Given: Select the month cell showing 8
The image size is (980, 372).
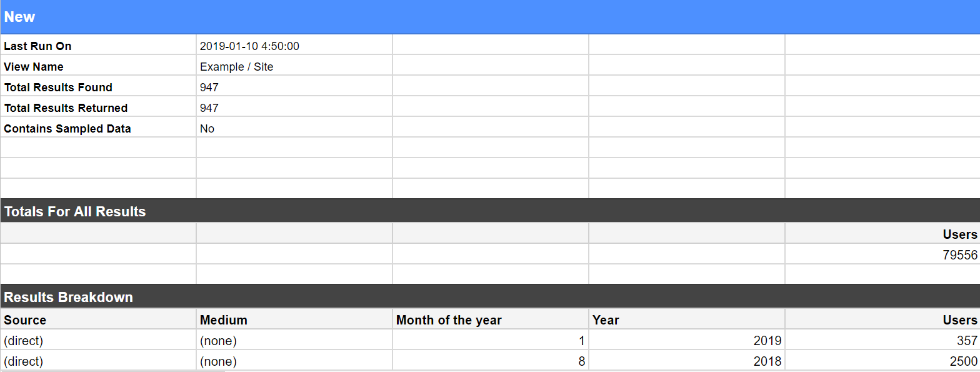Looking at the screenshot, I should (x=581, y=361).
